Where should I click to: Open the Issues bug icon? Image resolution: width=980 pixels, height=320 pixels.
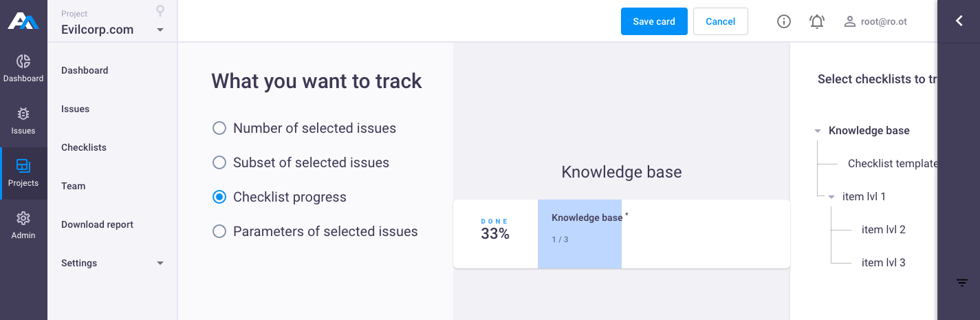23,114
